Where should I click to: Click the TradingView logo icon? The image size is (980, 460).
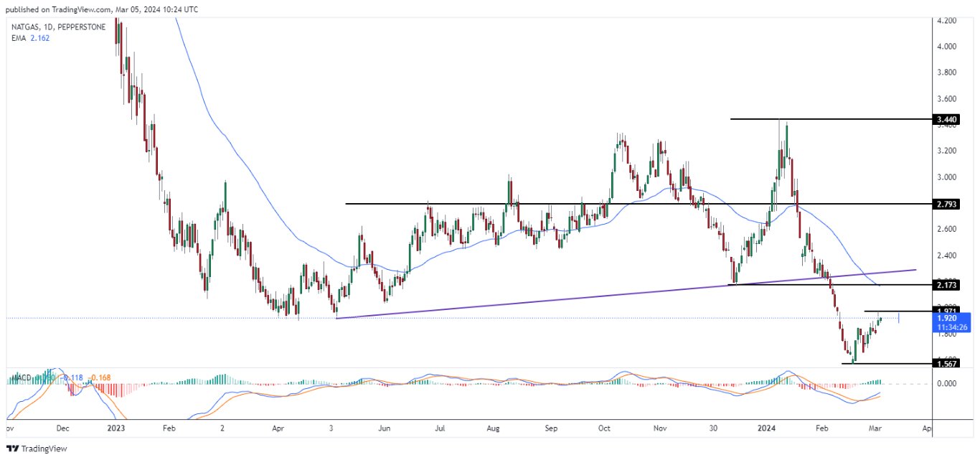12,449
